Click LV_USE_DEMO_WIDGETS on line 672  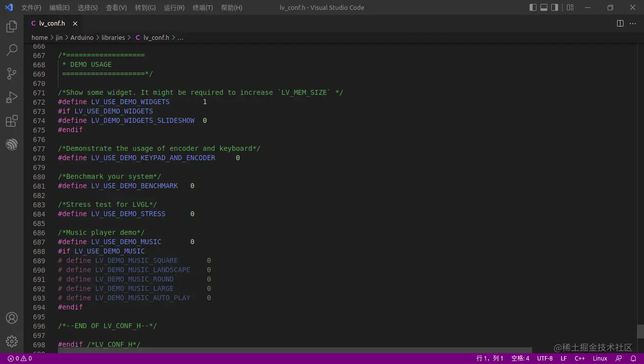(x=130, y=102)
